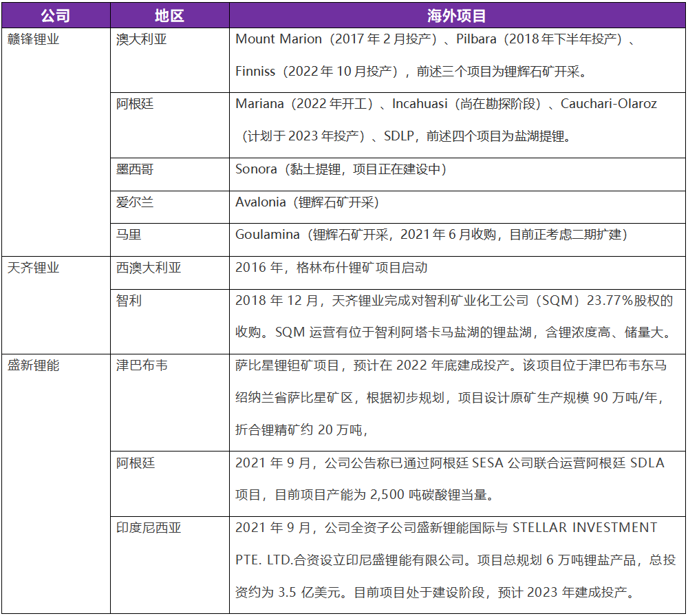This screenshot has width=688, height=616.
Task: Click the line mentioning SESA and SDLA
Action: coord(450,463)
